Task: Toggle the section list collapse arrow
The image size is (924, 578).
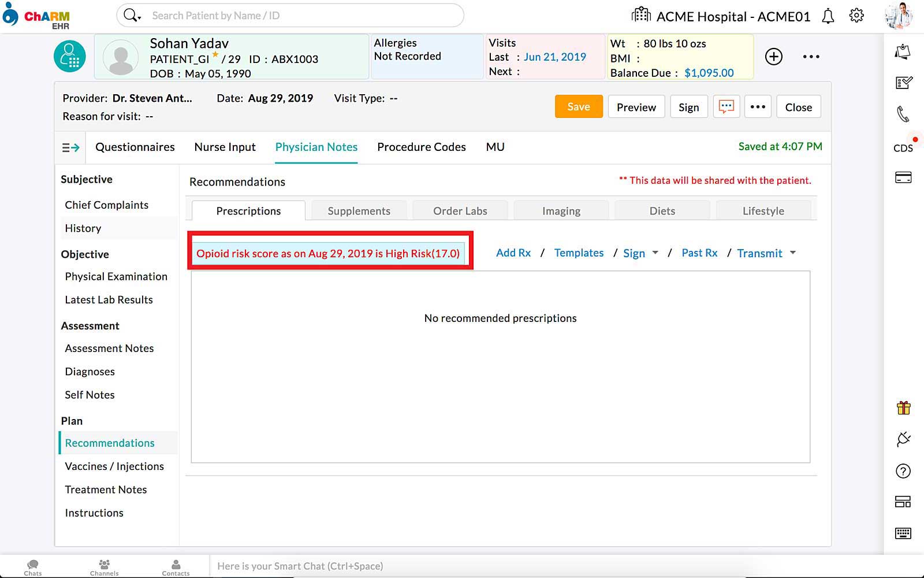Action: 70,147
